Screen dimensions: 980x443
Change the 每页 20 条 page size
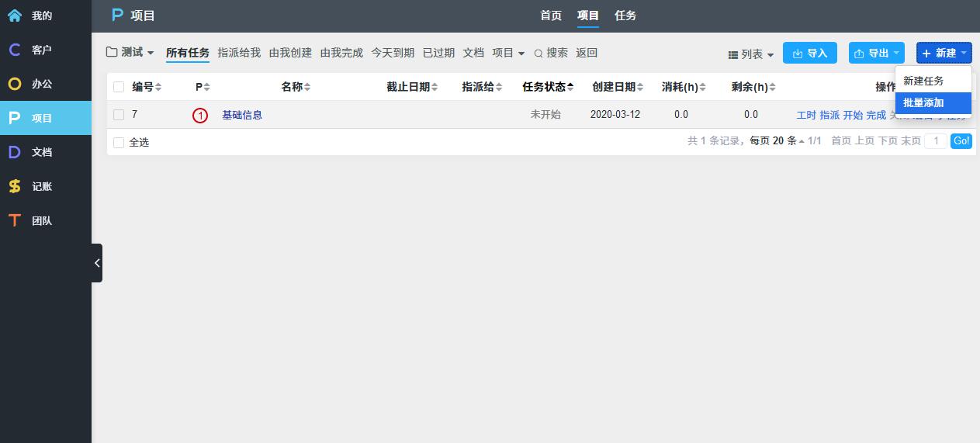coord(777,141)
